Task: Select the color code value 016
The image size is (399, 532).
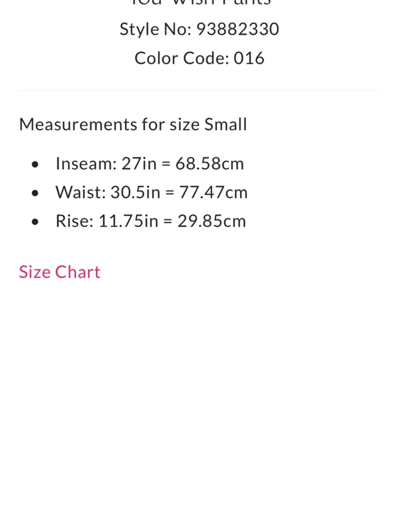Action: 249,58
